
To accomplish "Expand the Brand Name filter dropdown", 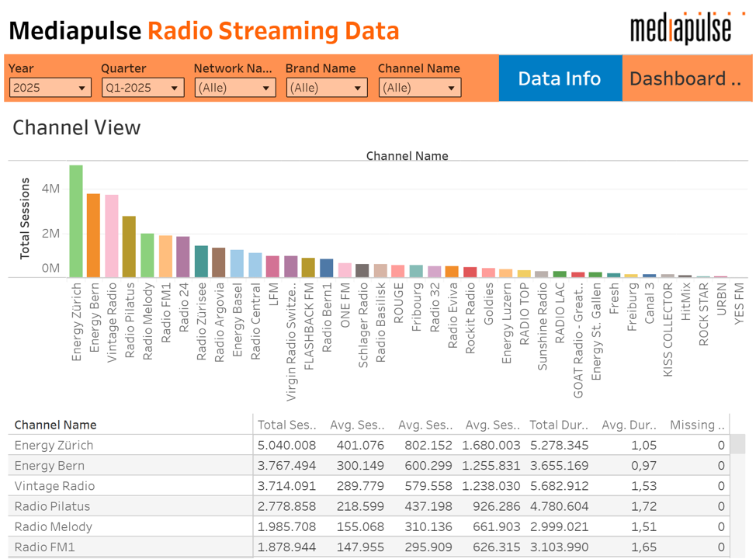I will point(326,88).
